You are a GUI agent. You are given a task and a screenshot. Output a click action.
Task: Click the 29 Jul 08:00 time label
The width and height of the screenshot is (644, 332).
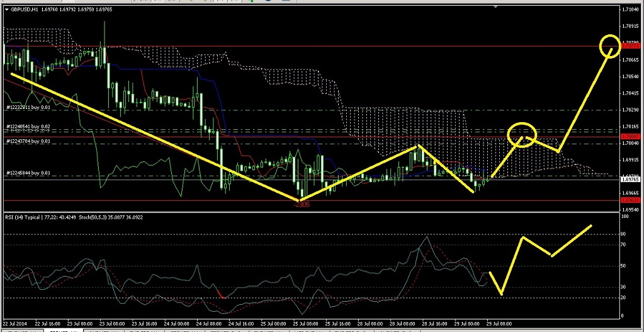pos(499,324)
